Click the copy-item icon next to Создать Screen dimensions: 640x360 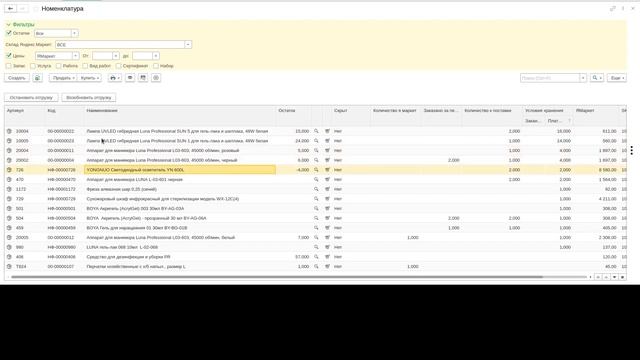tap(37, 78)
